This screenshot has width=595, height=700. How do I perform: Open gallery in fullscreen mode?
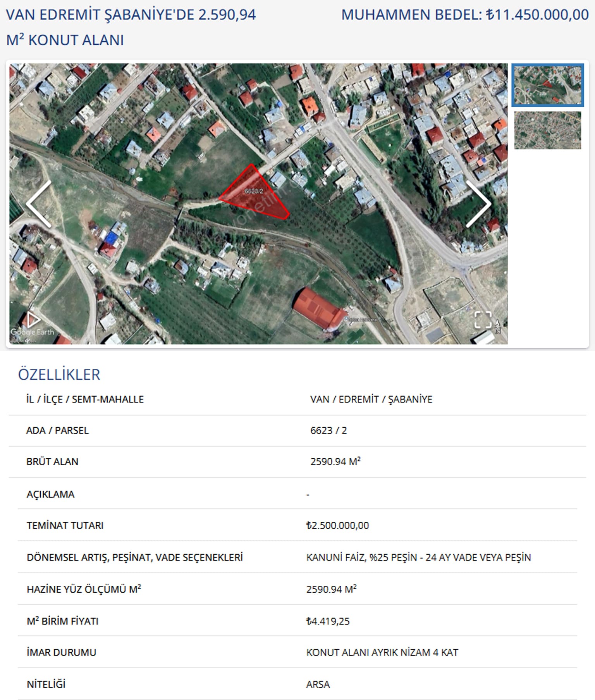tap(483, 320)
